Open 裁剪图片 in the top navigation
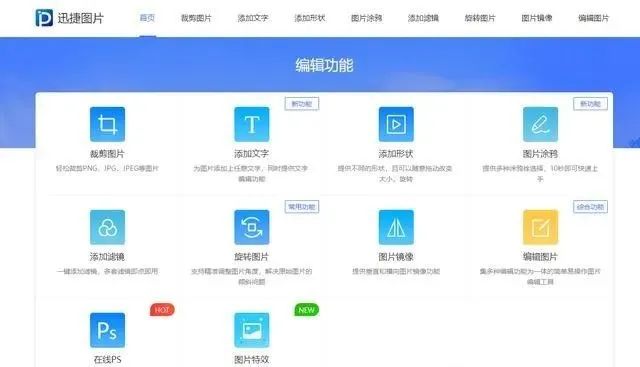 coord(196,18)
